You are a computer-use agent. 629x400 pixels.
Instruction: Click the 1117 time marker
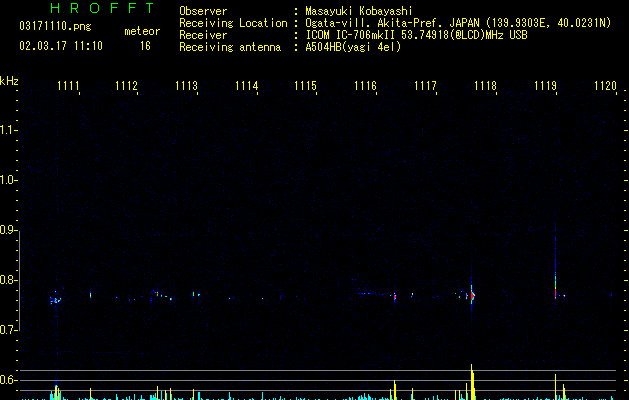pyautogui.click(x=425, y=86)
